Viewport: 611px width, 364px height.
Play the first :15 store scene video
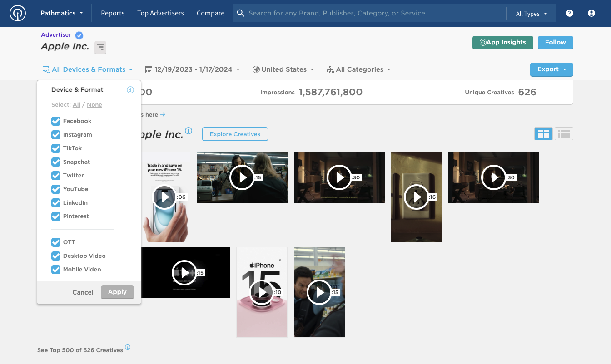(242, 177)
